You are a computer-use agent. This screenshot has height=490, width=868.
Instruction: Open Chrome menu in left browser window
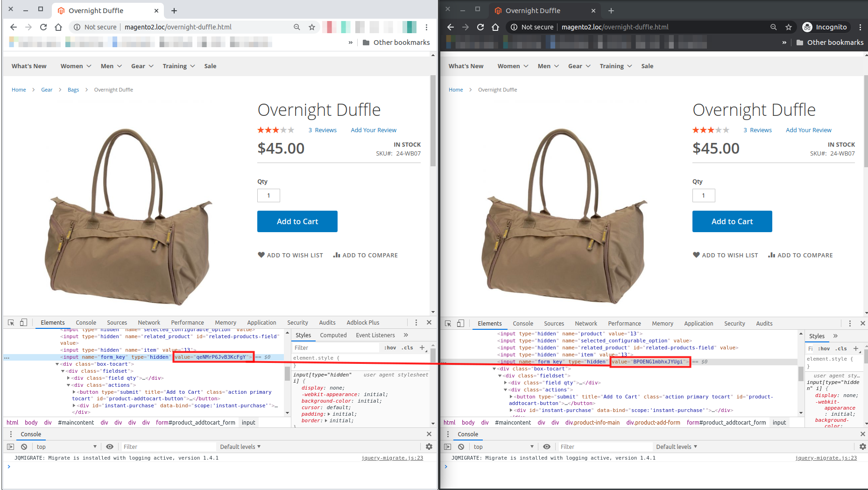pos(426,27)
